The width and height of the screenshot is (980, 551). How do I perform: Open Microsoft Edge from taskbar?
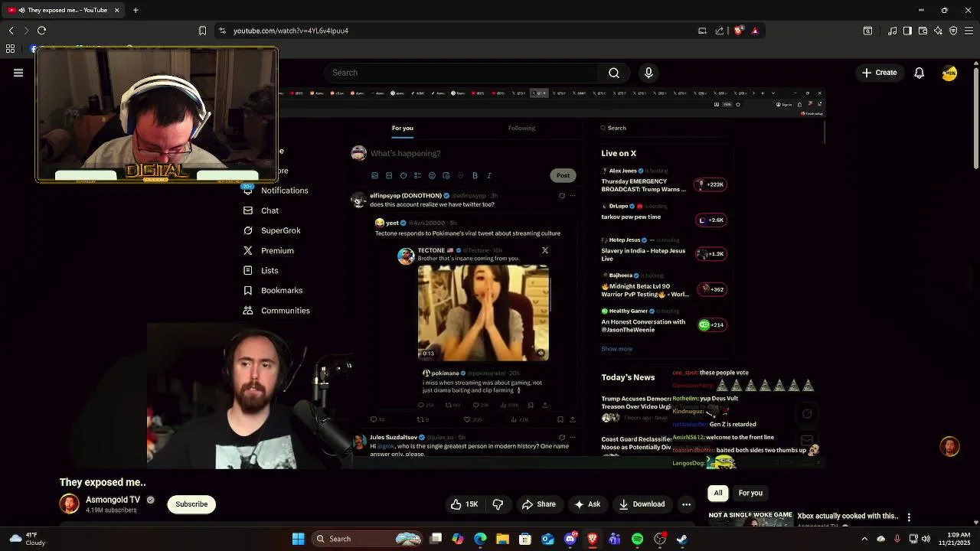[480, 539]
